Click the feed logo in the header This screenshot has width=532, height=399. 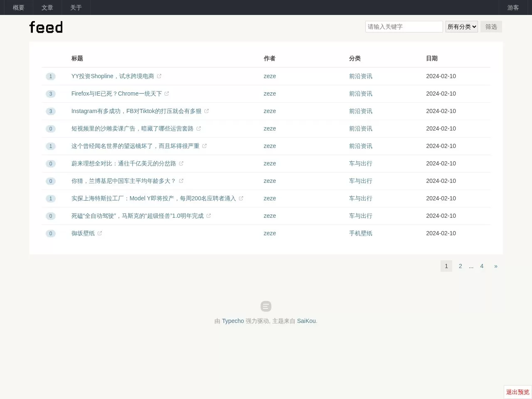46,27
